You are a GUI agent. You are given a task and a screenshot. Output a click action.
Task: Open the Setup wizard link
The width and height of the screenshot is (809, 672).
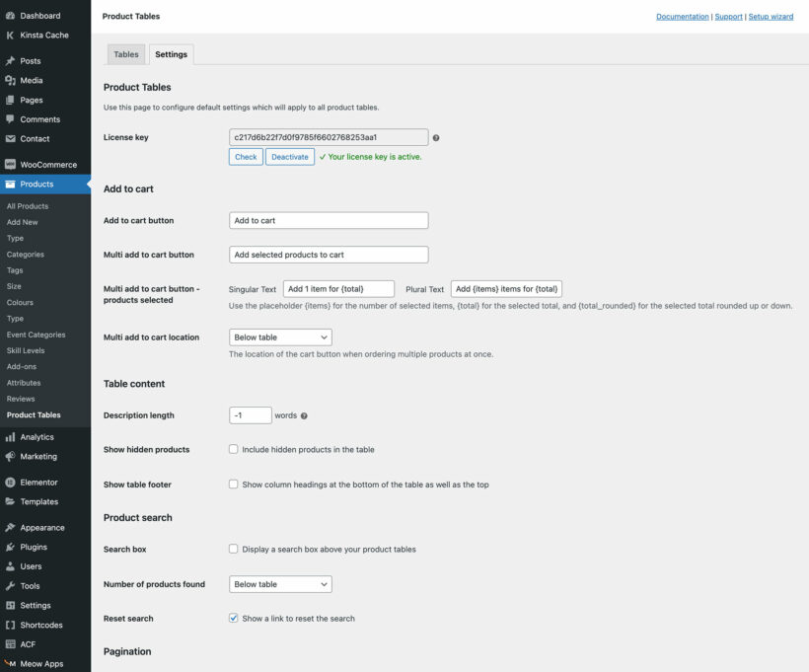coord(772,16)
